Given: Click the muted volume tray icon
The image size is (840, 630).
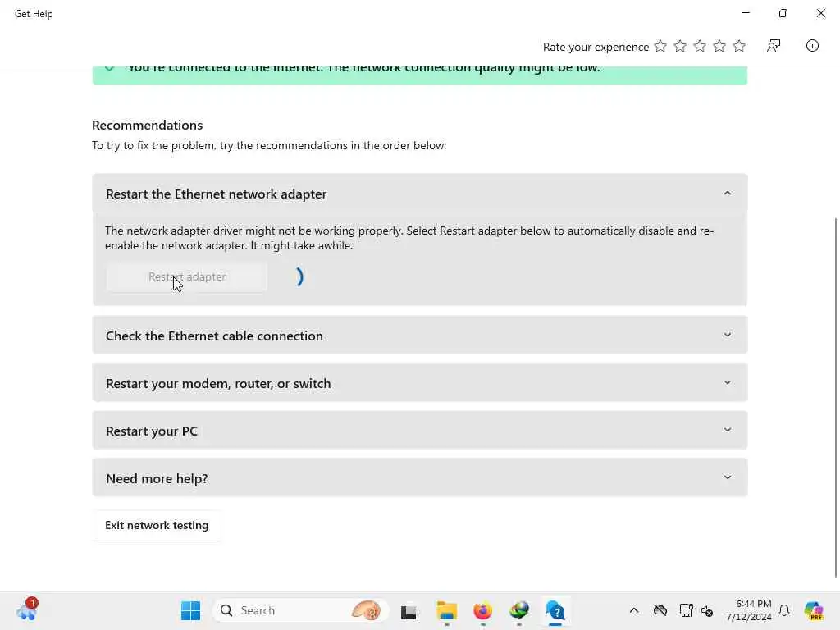Looking at the screenshot, I should pos(706,610).
